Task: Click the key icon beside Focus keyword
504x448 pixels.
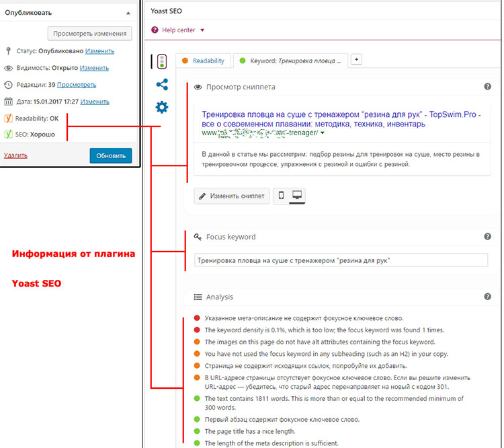Action: pyautogui.click(x=198, y=237)
